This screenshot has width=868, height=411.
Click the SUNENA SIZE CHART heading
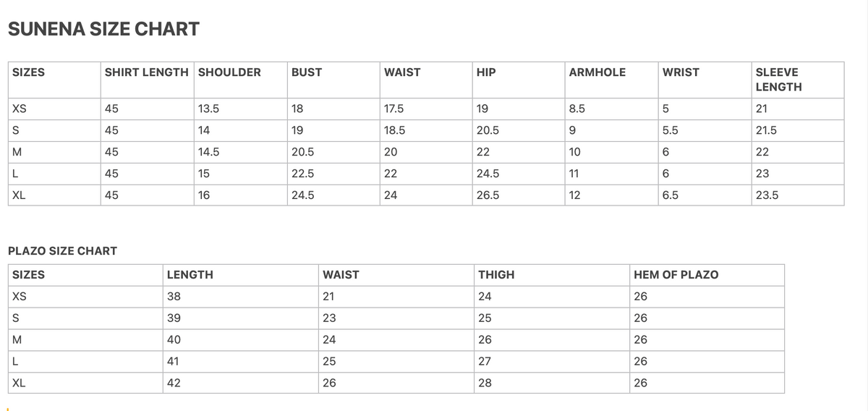(103, 29)
